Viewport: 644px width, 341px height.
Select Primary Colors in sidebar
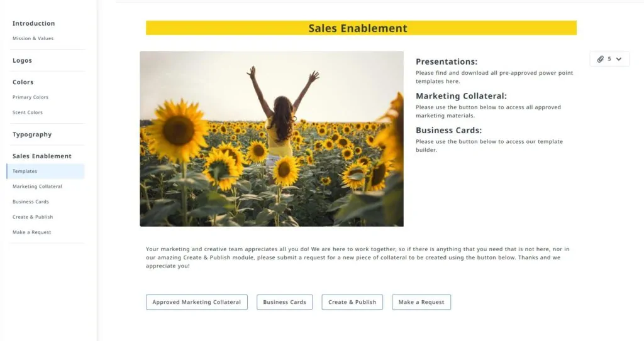click(30, 97)
